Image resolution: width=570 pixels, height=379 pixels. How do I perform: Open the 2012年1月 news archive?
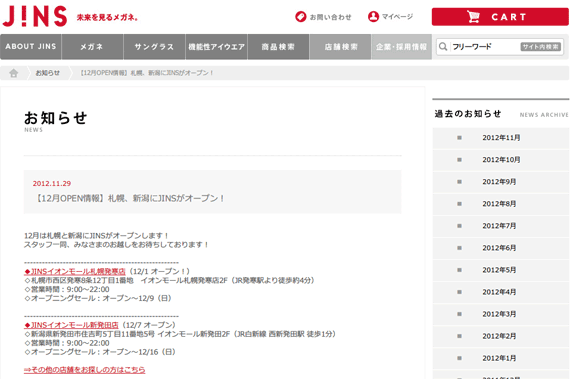501,358
